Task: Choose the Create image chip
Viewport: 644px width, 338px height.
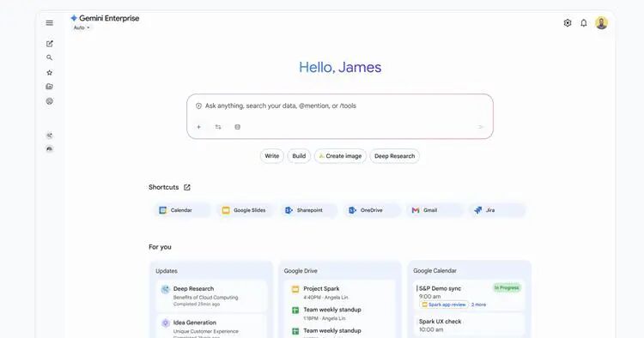Action: click(x=340, y=156)
